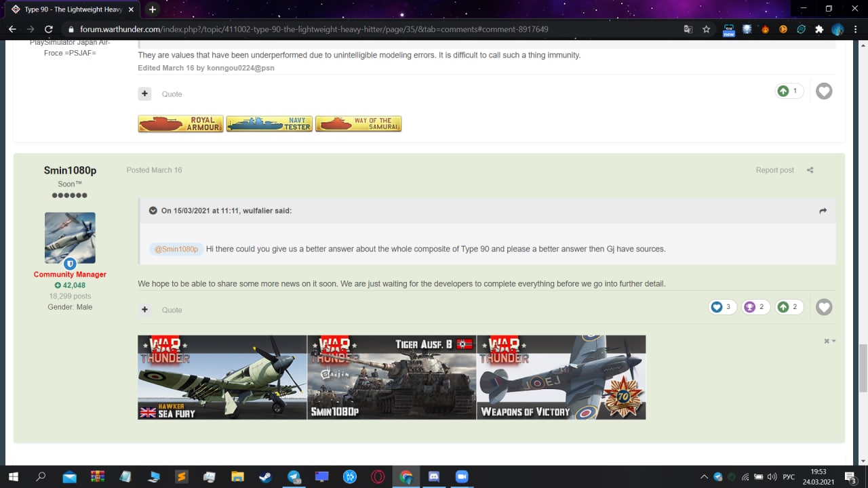Open the Tiger Ausf. B signature banner
This screenshot has width=868, height=488.
392,378
